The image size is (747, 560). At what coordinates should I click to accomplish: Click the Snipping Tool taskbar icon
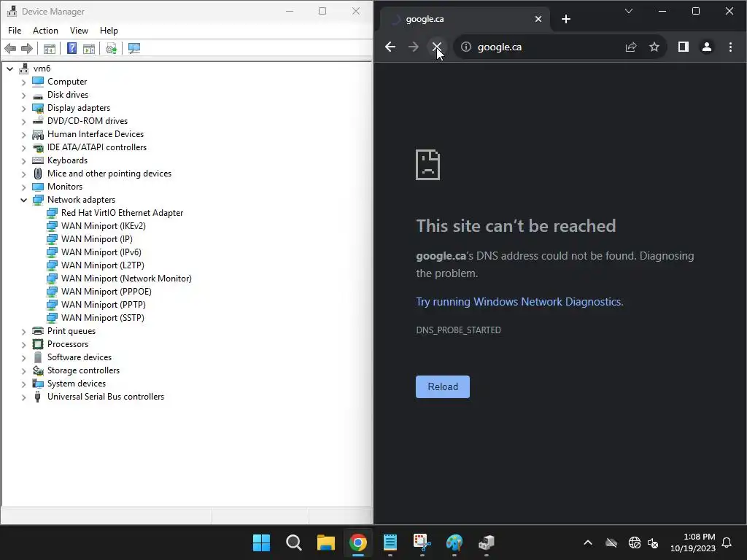pos(422,542)
